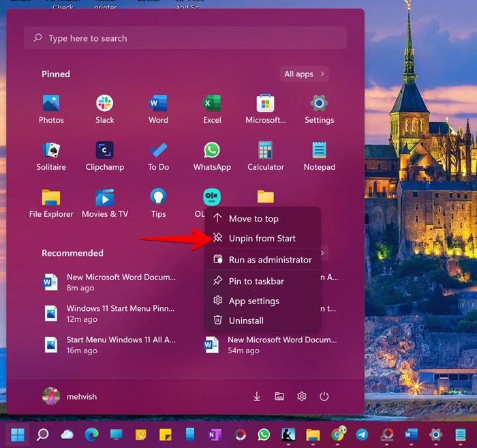Open New Microsoft Word Document from 8m ago
477x448 pixels.
click(x=110, y=282)
